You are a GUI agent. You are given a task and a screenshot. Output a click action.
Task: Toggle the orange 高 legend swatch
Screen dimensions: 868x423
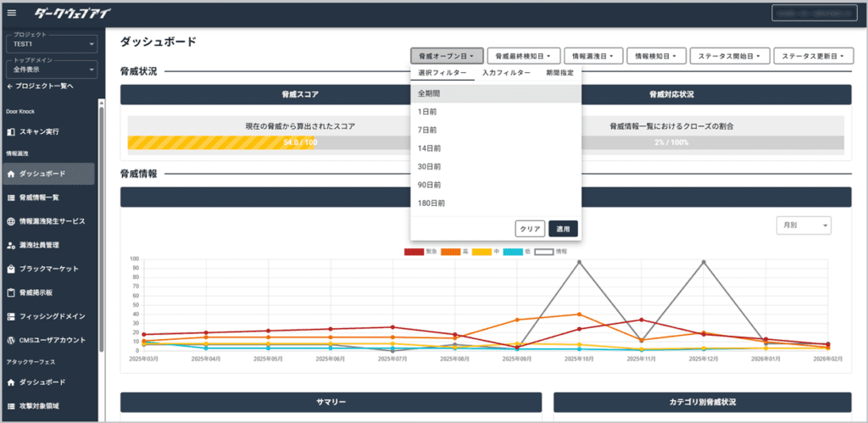(x=451, y=252)
